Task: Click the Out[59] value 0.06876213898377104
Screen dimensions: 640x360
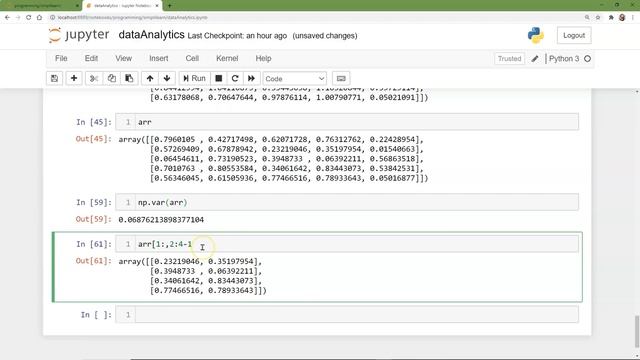Action: (161, 220)
